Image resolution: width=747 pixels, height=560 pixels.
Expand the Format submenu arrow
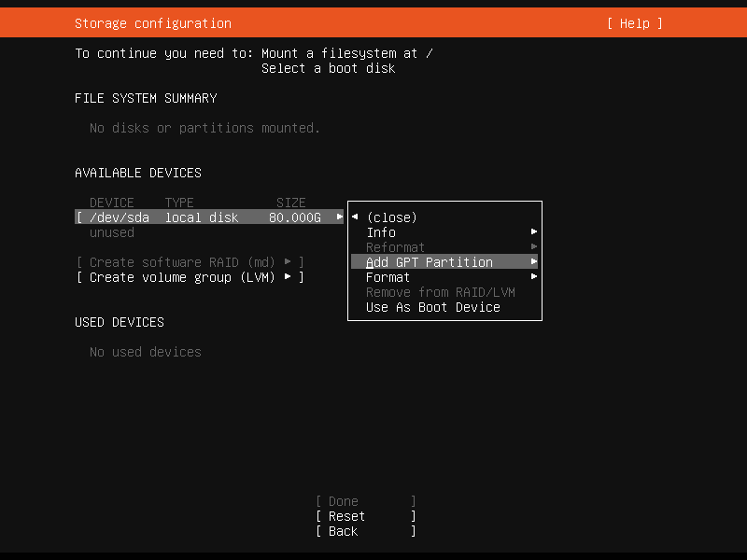[534, 276]
